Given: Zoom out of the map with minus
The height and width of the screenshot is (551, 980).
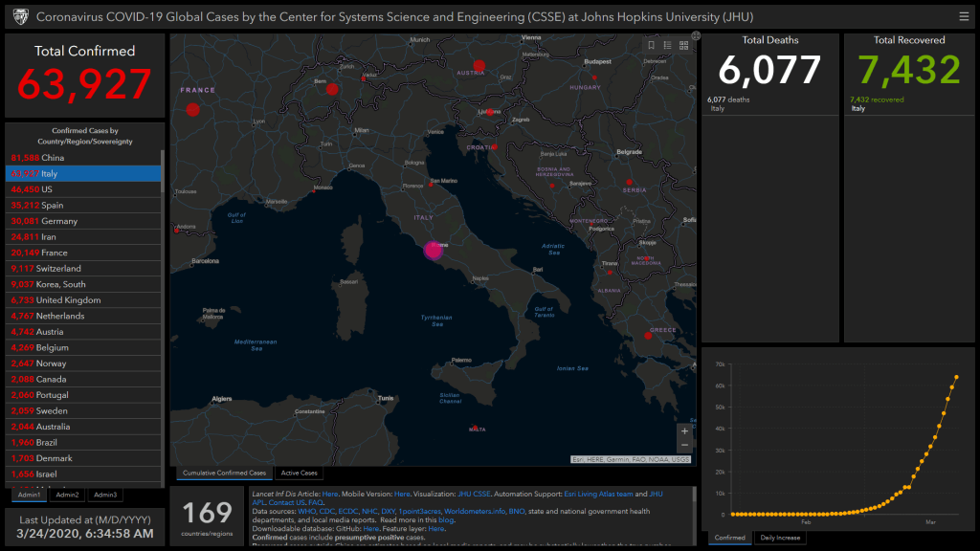Looking at the screenshot, I should (x=684, y=446).
